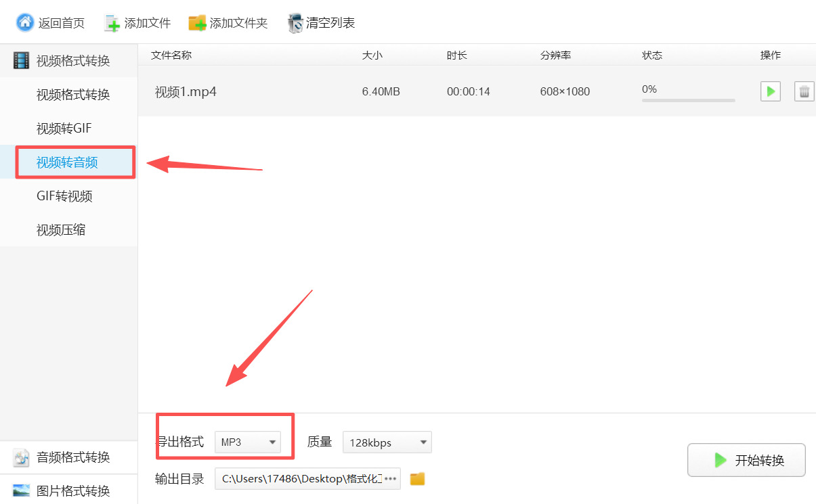Click the 00:00:14 duration cell
816x504 pixels.
pos(468,91)
